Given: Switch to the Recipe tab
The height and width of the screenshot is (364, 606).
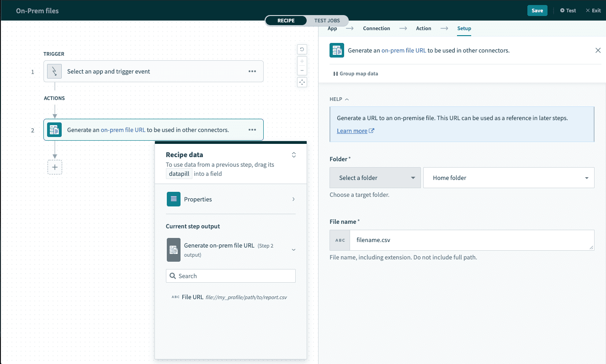Looking at the screenshot, I should coord(286,21).
